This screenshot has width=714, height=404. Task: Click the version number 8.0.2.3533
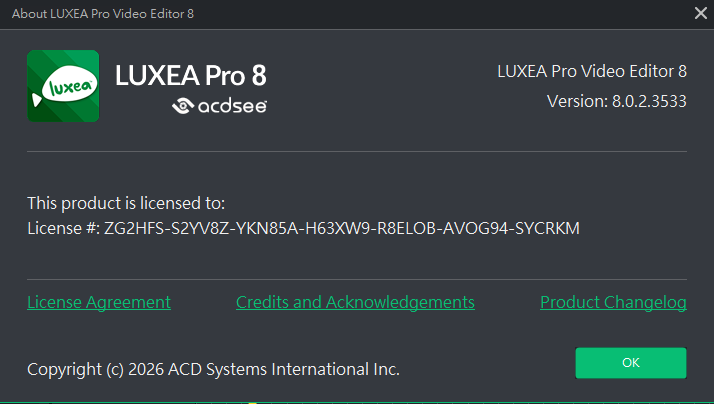click(649, 101)
